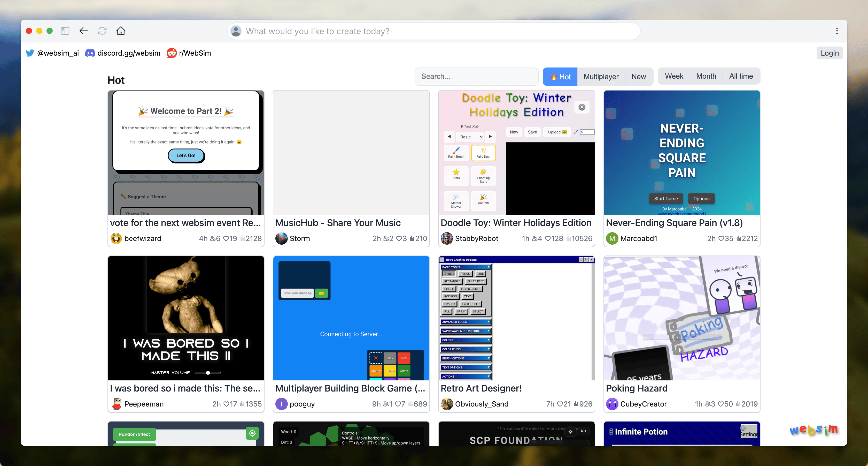Go back with the left arrow

[83, 31]
